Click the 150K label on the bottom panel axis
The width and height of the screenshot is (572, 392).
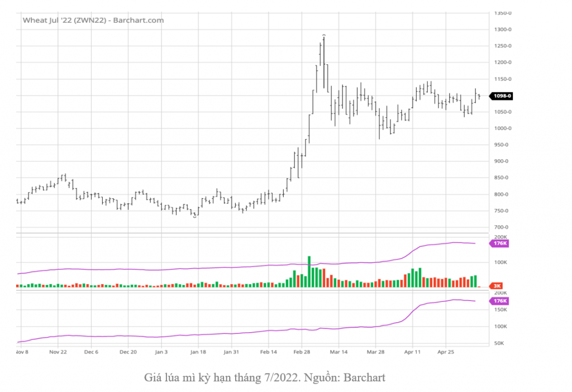pos(500,309)
